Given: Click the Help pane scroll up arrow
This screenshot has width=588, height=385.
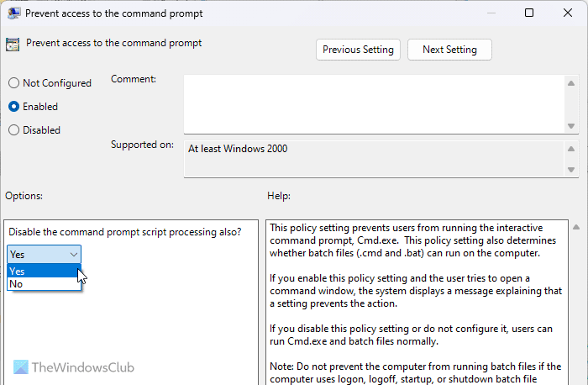Looking at the screenshot, I should click(575, 228).
